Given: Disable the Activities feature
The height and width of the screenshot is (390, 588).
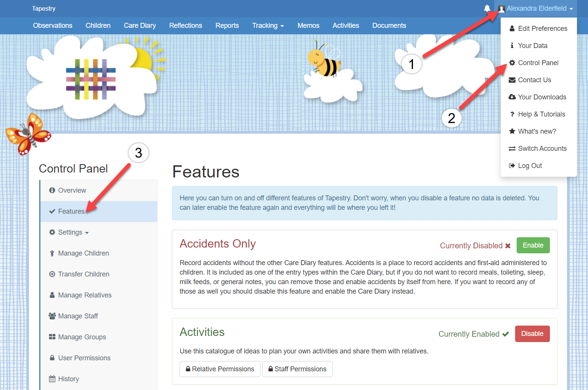Looking at the screenshot, I should 532,334.
